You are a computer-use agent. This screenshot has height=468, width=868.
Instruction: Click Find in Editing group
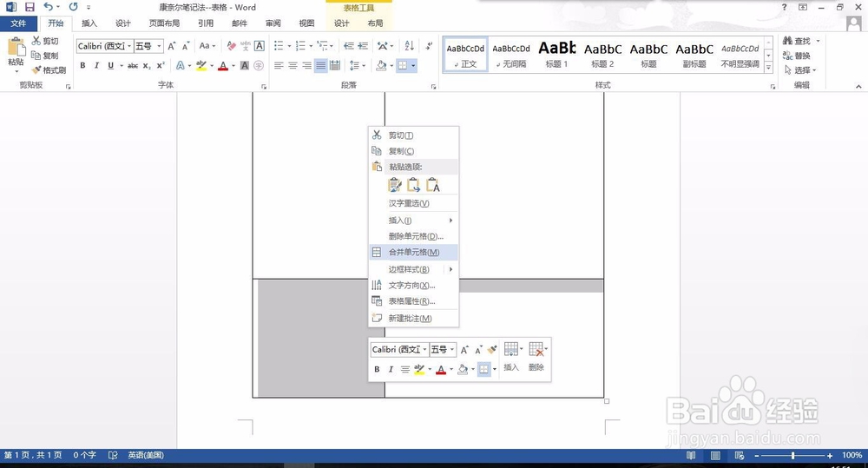(797, 41)
